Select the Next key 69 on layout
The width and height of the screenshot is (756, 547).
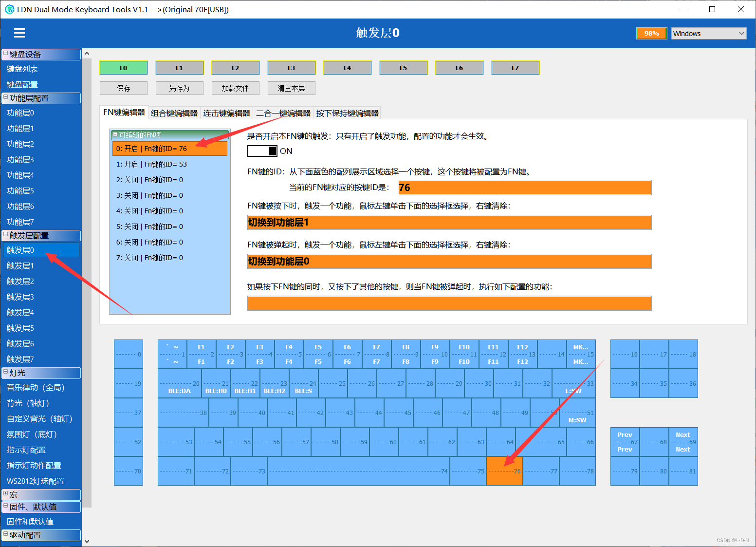click(683, 442)
